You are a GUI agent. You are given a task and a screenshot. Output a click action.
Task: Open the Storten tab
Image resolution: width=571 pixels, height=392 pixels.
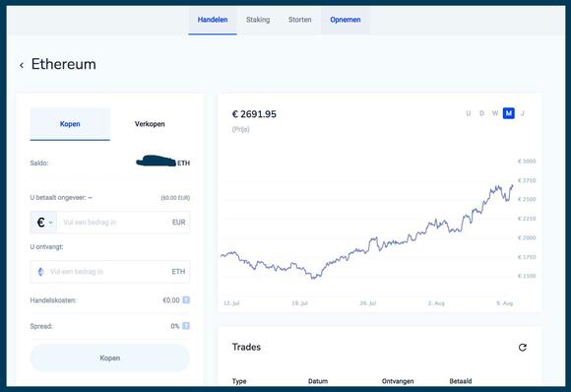pyautogui.click(x=299, y=20)
